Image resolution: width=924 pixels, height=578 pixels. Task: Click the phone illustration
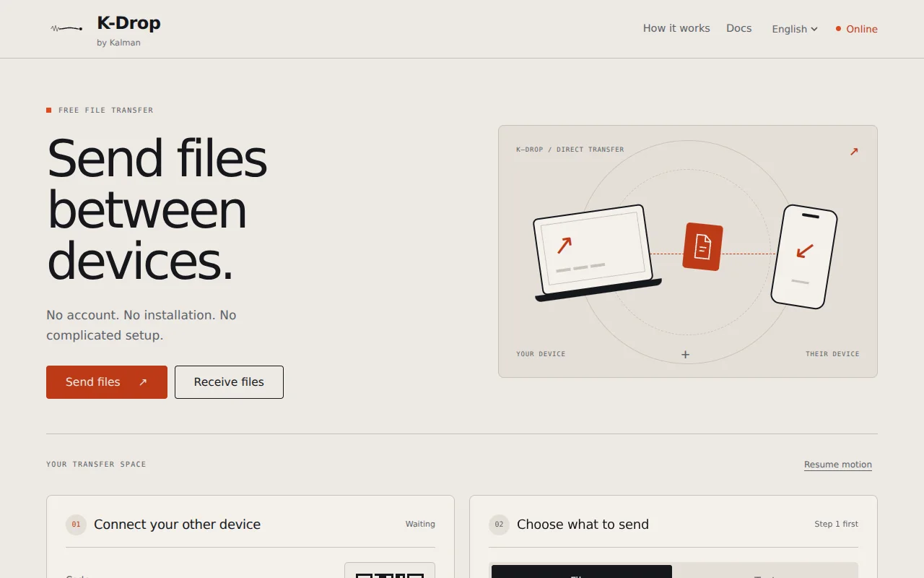coord(804,256)
